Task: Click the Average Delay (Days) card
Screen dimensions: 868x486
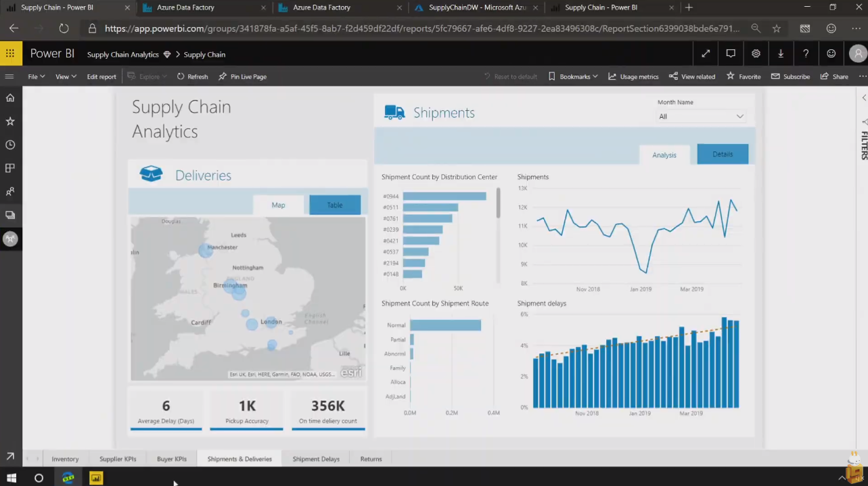Action: point(166,410)
